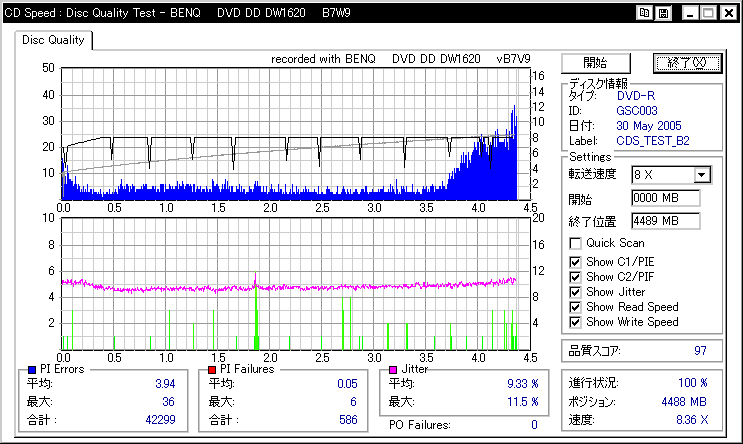
Task: Enable the Quick Scan checkbox
Action: pos(575,243)
